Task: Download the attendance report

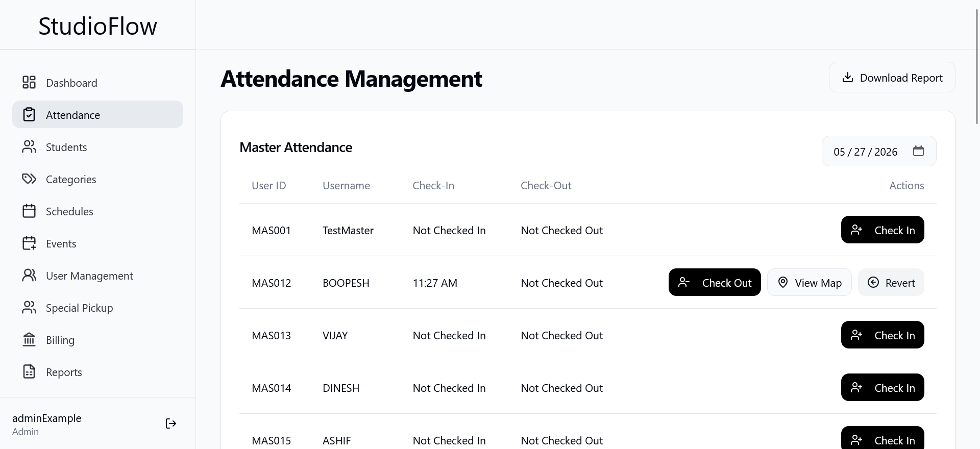Action: click(x=892, y=77)
